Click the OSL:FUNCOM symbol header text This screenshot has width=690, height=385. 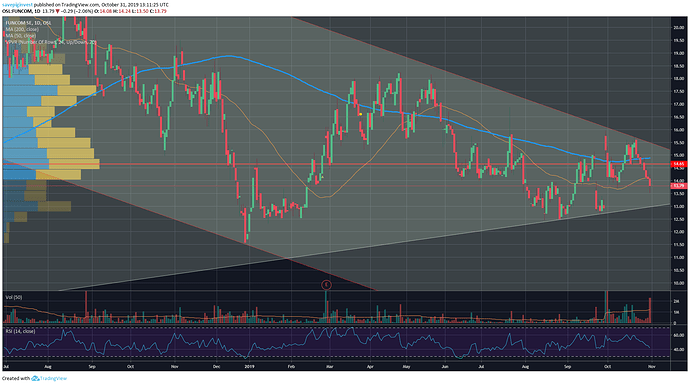point(17,11)
